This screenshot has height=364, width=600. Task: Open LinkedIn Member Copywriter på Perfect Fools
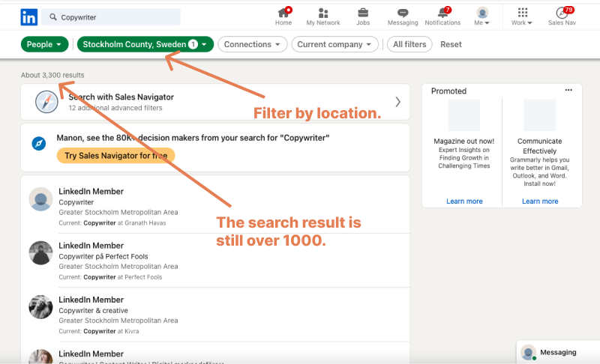(x=91, y=246)
